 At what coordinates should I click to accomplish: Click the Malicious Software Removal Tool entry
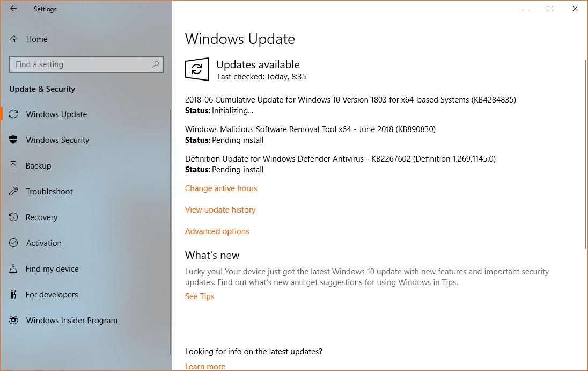click(310, 129)
